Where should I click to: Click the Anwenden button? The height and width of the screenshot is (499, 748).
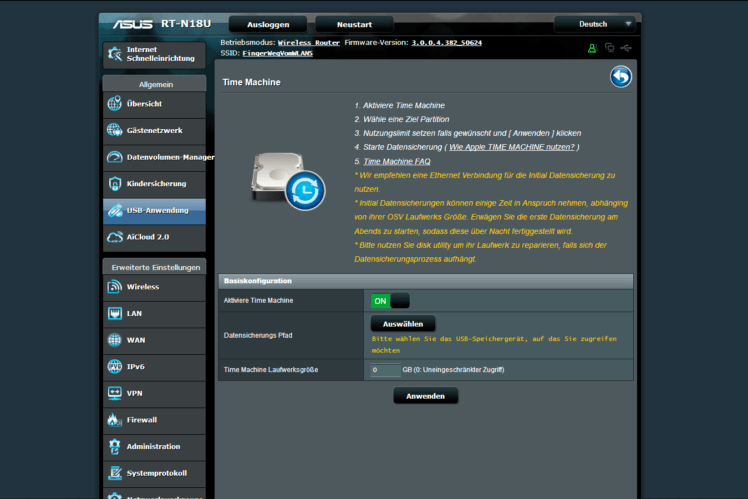[x=426, y=396]
